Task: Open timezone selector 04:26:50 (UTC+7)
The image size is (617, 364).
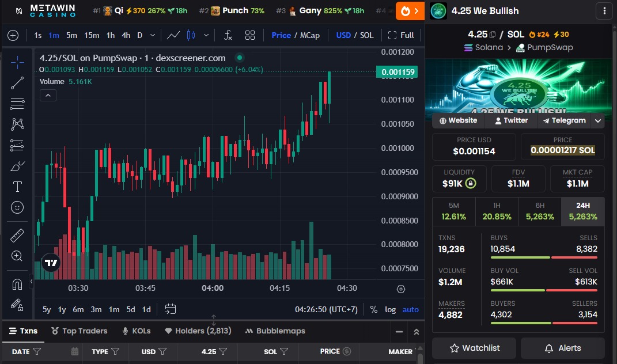Action: [326, 310]
